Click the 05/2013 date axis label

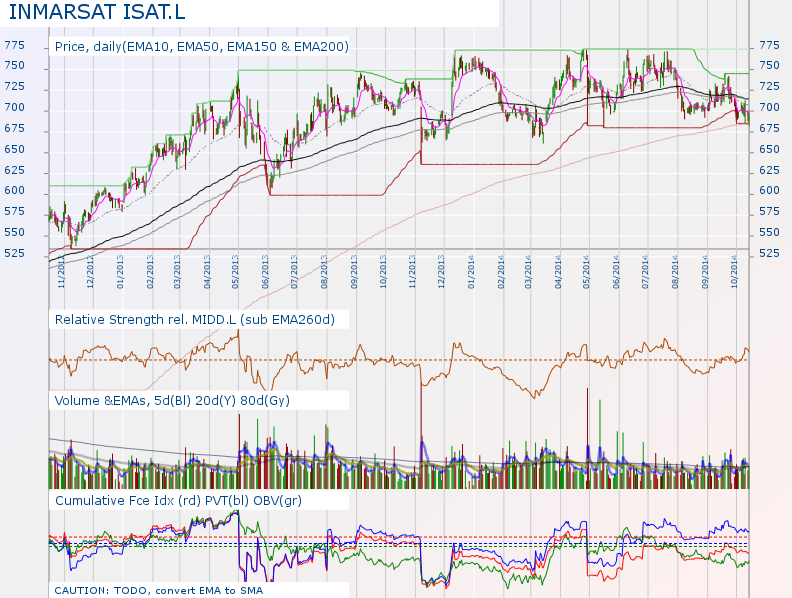(x=235, y=272)
